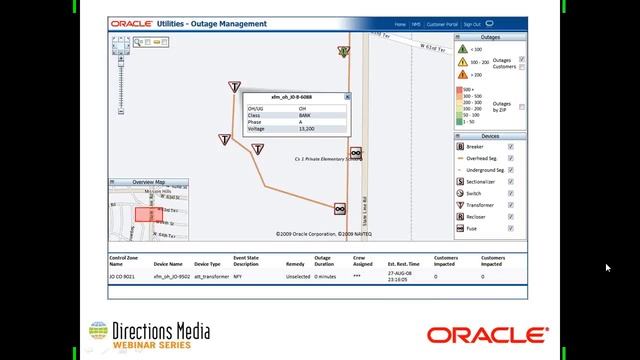The image size is (640, 360).
Task: Click the orange over-200 outage triangle legend icon
Action: click(462, 75)
